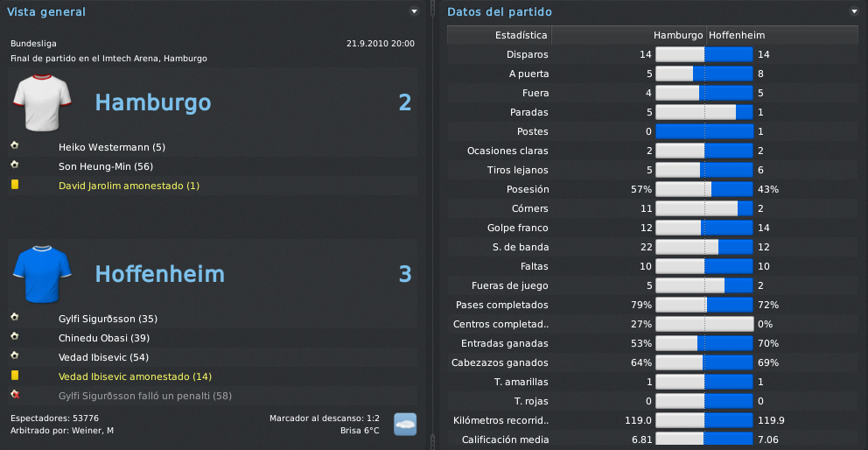Open the Datos del partido dropdown arrow

(x=853, y=11)
